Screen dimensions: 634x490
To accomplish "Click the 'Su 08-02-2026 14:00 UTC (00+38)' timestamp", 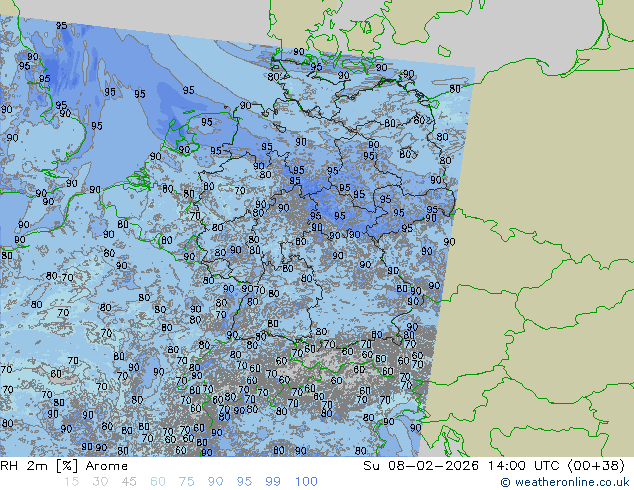I will [x=494, y=466].
